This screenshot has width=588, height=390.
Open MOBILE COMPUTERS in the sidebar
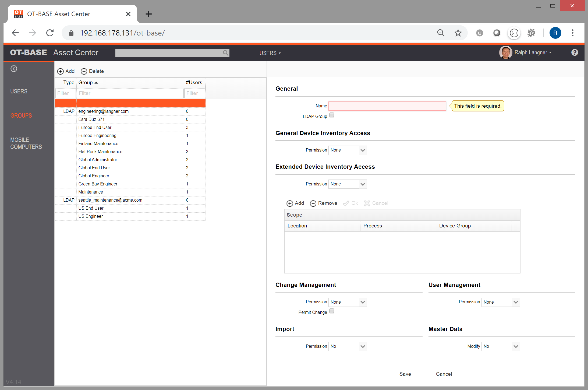(26, 143)
